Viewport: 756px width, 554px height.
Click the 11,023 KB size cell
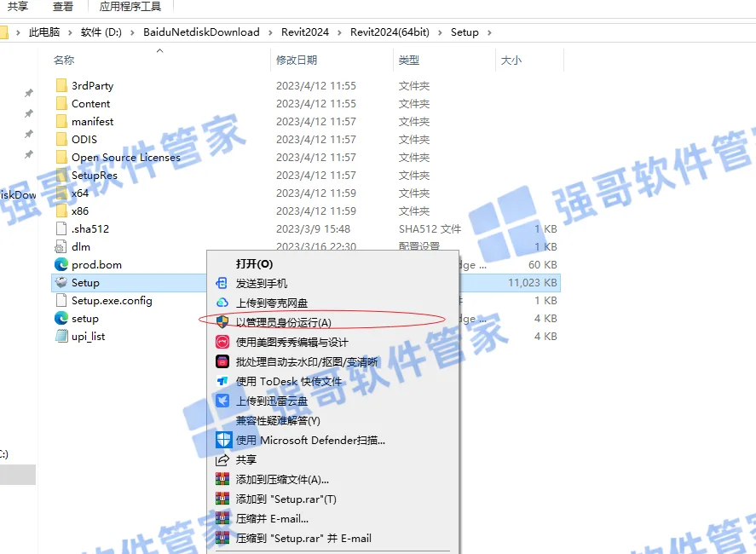coord(533,283)
